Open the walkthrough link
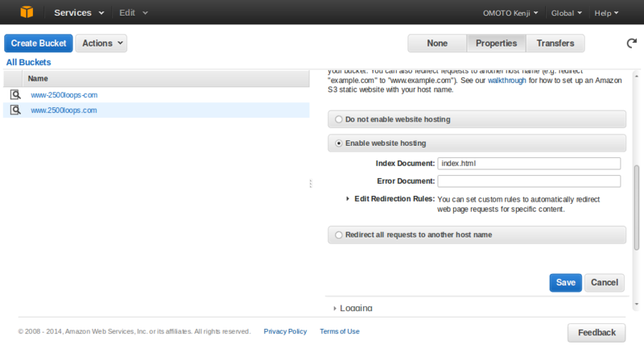644x349 pixels. tap(506, 80)
